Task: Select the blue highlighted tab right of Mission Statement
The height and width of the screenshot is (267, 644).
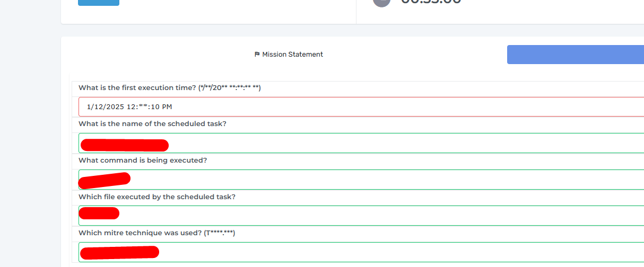Action: pos(575,55)
